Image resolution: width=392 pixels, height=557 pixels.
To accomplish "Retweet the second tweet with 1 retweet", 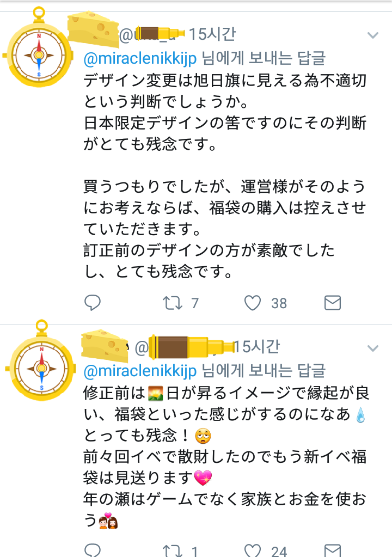I will 172,550.
